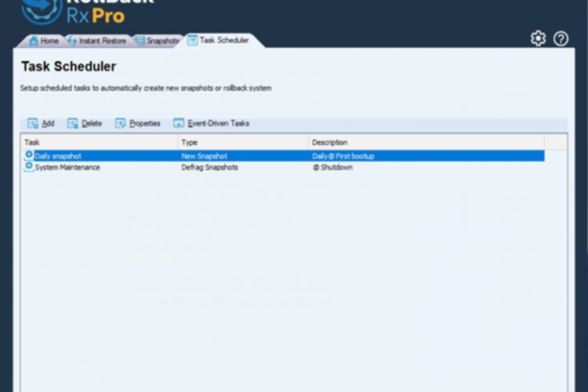Click the RollBack Rx Pro logo
The image size is (588, 392).
tap(86, 11)
